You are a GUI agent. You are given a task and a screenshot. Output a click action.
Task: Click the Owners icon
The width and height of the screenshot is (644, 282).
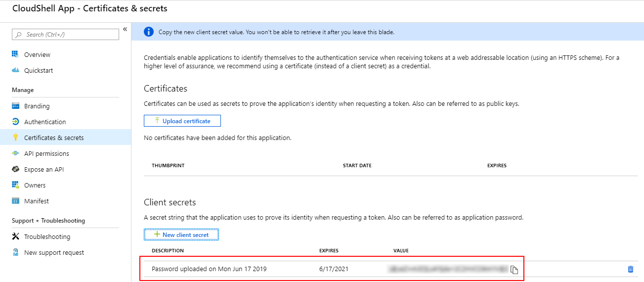coord(15,185)
